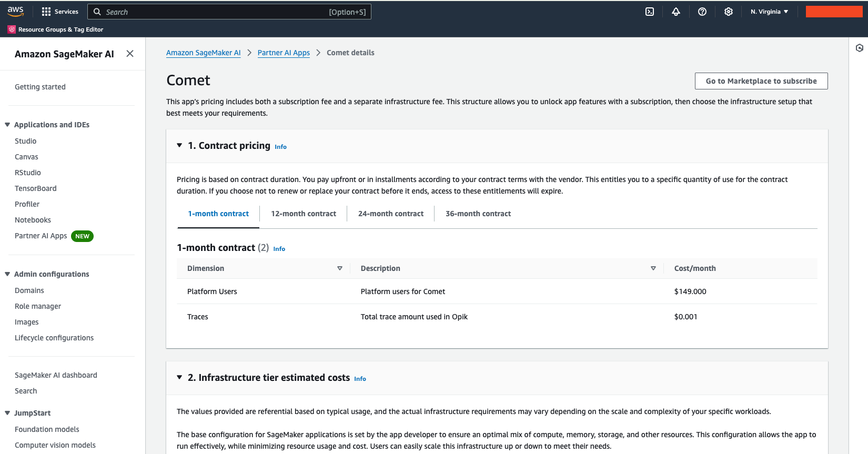
Task: Open Studio in the sidebar
Action: click(x=25, y=141)
